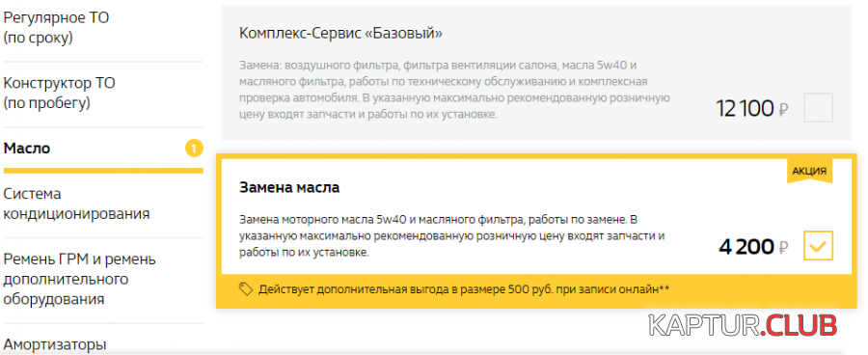
Task: Open the Система кондиционирования section
Action: click(76, 204)
